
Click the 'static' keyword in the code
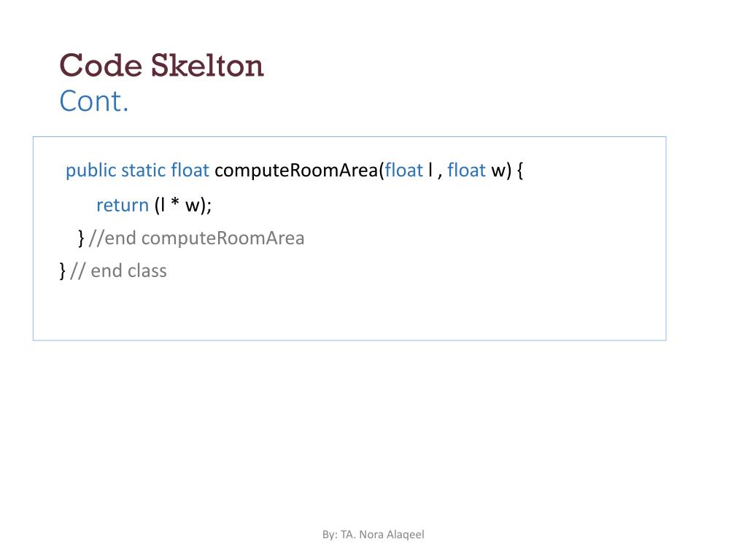tap(144, 170)
